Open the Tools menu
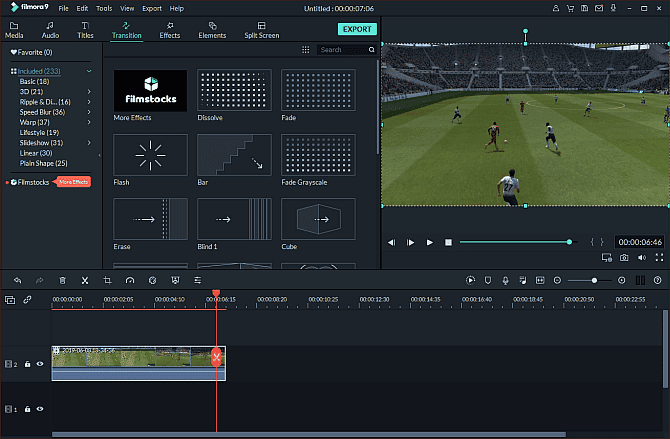The width and height of the screenshot is (670, 439). 104,8
